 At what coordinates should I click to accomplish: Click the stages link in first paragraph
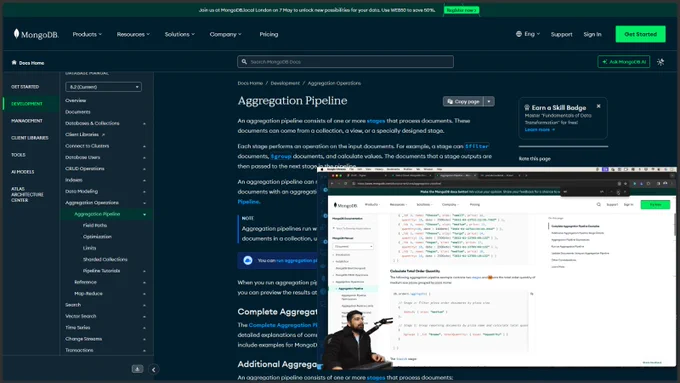[x=376, y=121]
